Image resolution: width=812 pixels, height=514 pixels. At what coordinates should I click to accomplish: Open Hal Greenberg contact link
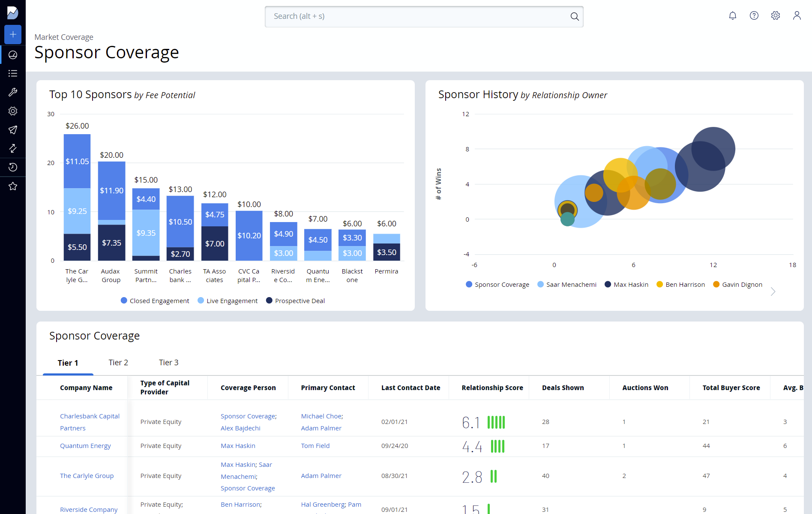323,505
